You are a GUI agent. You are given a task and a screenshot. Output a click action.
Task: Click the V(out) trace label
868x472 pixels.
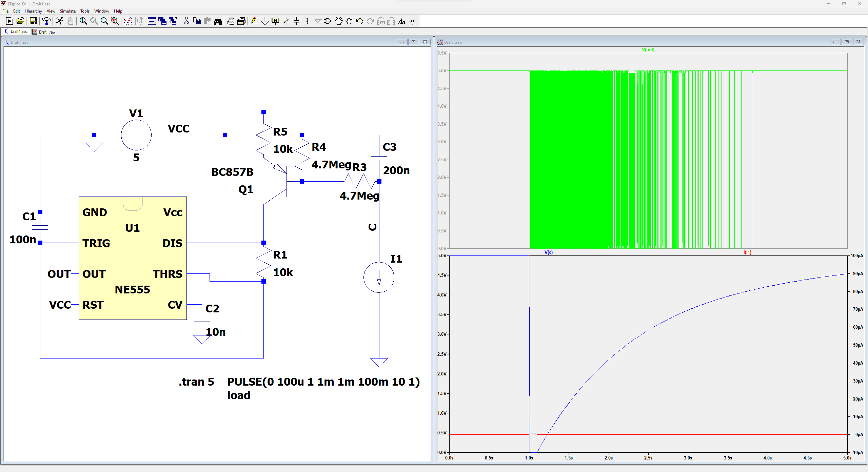click(648, 49)
